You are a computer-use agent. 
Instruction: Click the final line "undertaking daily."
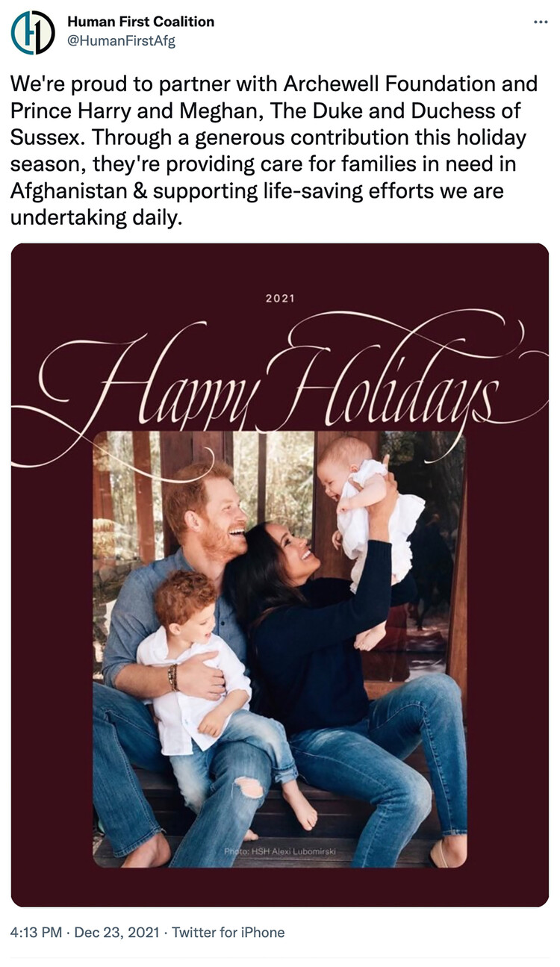click(96, 217)
